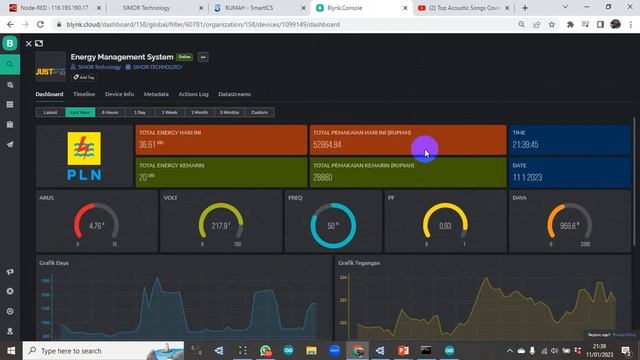This screenshot has height=360, width=640.
Task: Select the Custom time range
Action: (x=259, y=112)
